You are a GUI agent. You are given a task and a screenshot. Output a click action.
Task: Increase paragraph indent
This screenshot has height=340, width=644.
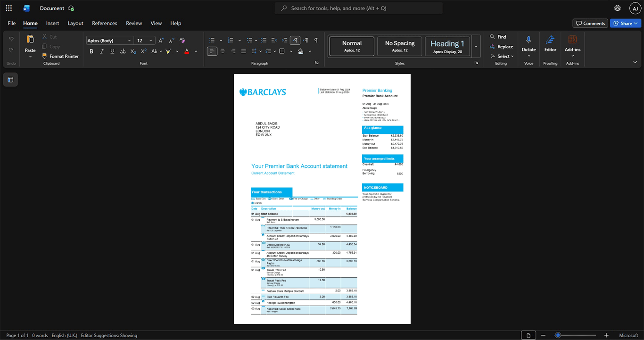[284, 40]
